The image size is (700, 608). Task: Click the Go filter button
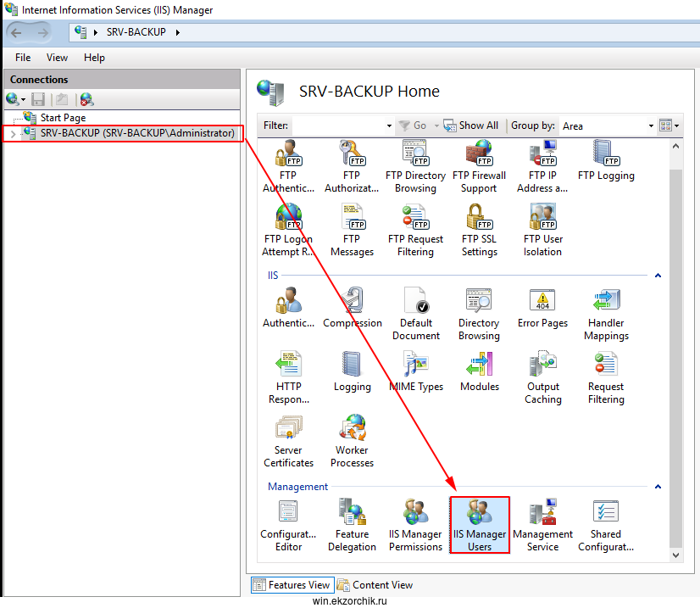(413, 126)
